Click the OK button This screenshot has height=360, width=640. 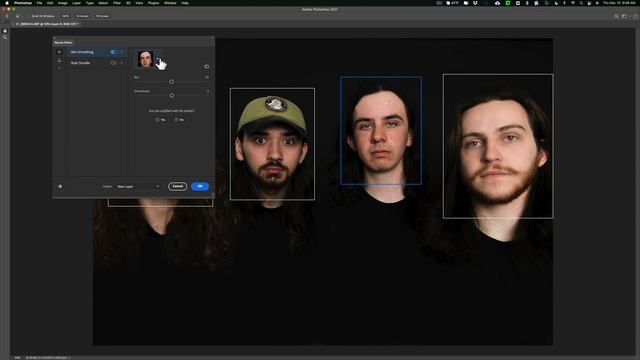(200, 186)
